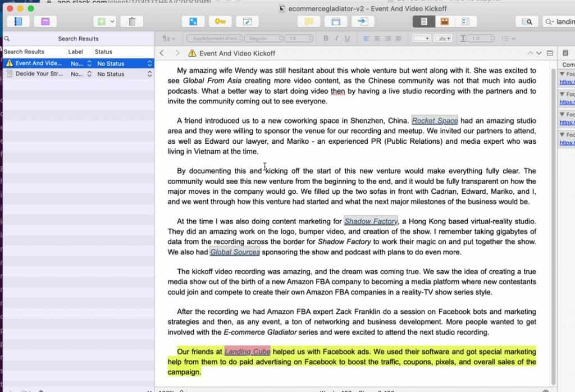Change label stepper for Decide Your Str row
This screenshot has width=575, height=392.
(89, 74)
